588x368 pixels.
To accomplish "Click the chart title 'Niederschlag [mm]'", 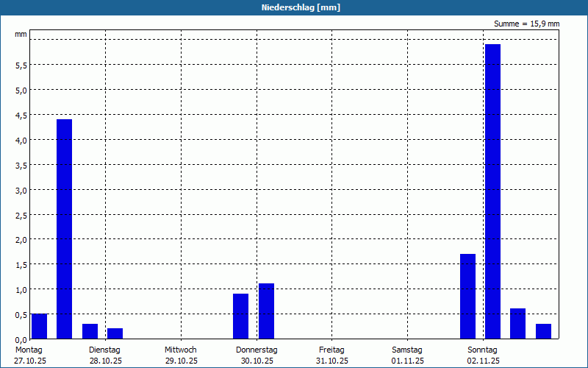I will (x=301, y=7).
